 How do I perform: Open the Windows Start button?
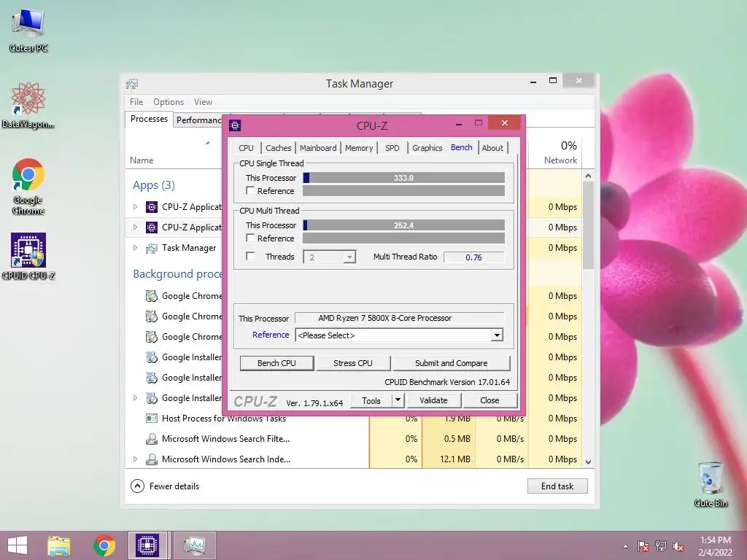18,545
